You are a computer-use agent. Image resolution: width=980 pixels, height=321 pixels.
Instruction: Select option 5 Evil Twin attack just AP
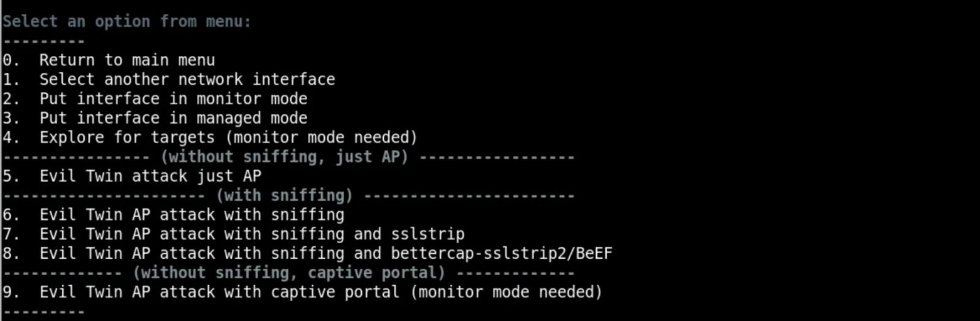pyautogui.click(x=150, y=176)
